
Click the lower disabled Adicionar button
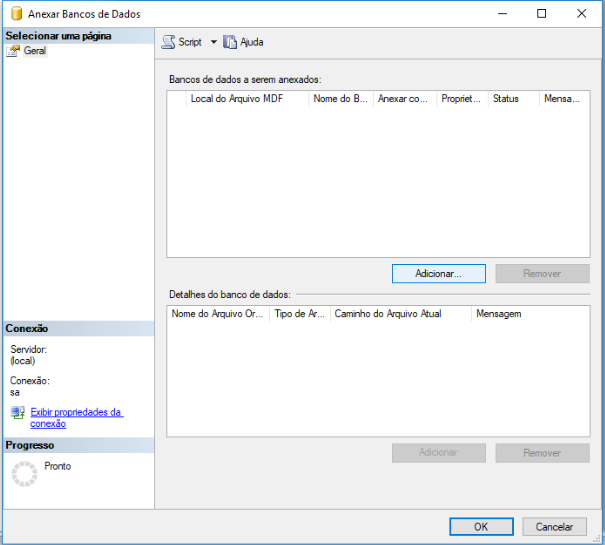(439, 453)
